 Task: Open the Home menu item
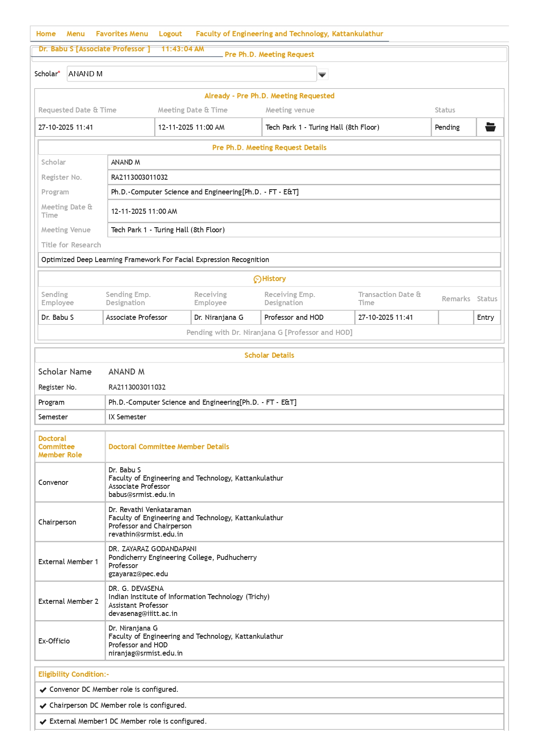(x=46, y=34)
